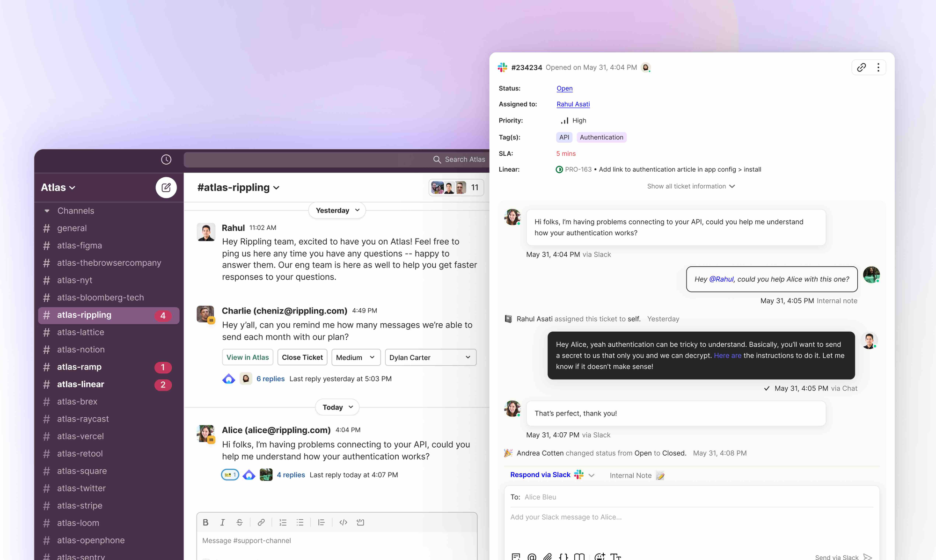The image size is (936, 560).
Task: Open ticket three-dot more options menu
Action: 878,67
